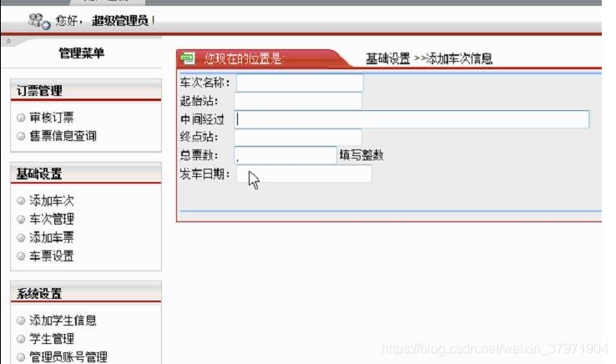Open 管理员账号管理 menu item
Image resolution: width=616 pixels, height=364 pixels.
coord(68,357)
